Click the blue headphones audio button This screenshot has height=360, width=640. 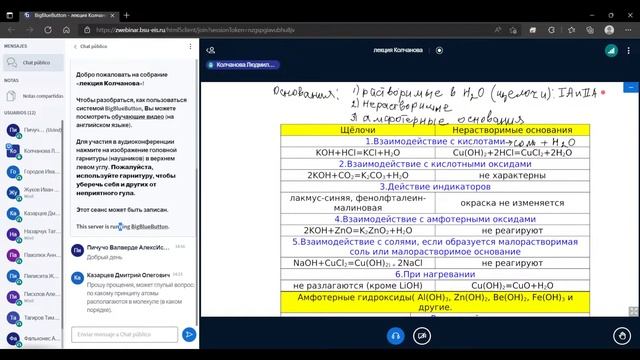396,336
